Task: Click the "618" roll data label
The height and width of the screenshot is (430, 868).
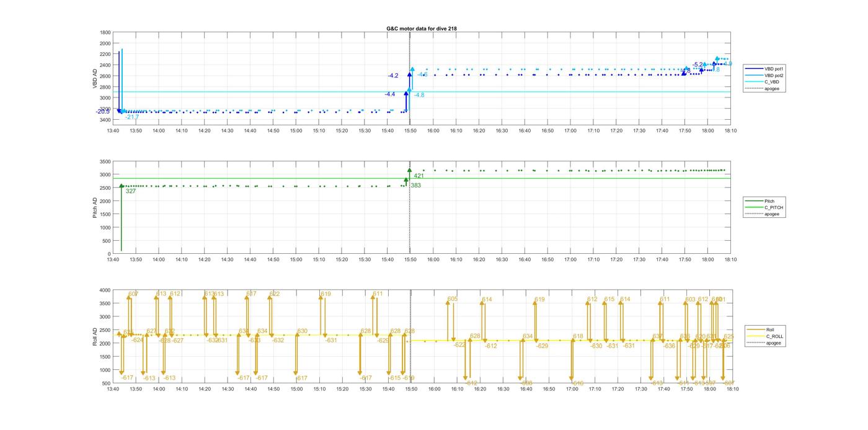Action: tap(578, 337)
